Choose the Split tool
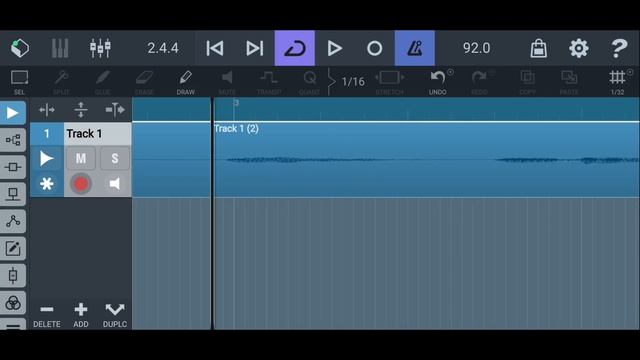The image size is (640, 360). [x=61, y=82]
